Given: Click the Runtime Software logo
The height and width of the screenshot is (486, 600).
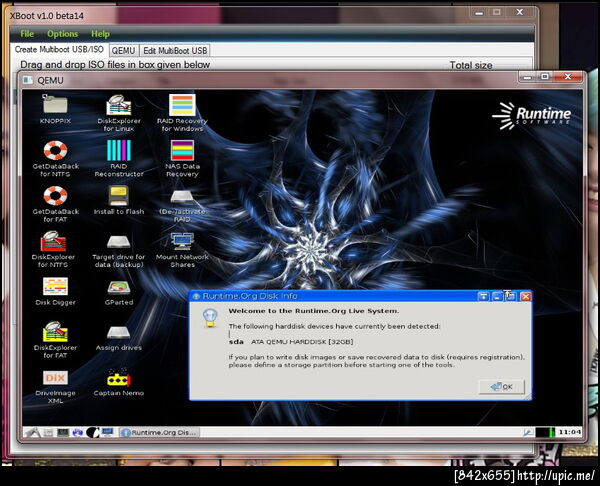Looking at the screenshot, I should (532, 116).
